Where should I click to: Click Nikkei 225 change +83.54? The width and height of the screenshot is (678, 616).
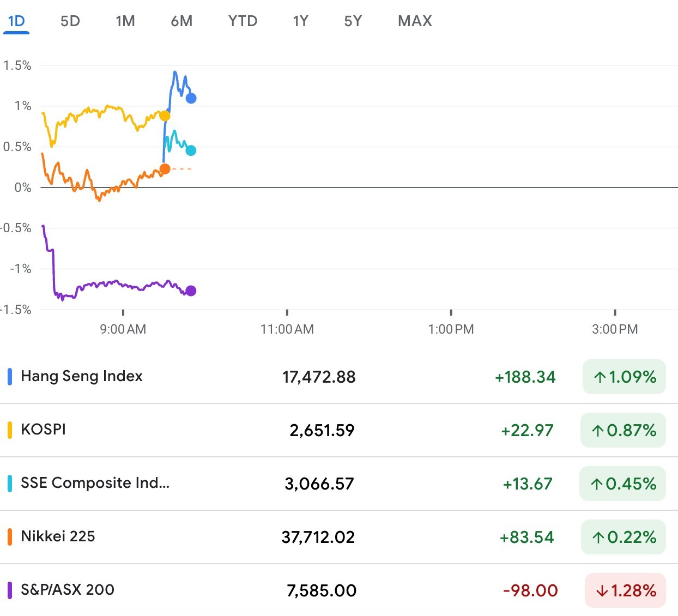point(526,537)
